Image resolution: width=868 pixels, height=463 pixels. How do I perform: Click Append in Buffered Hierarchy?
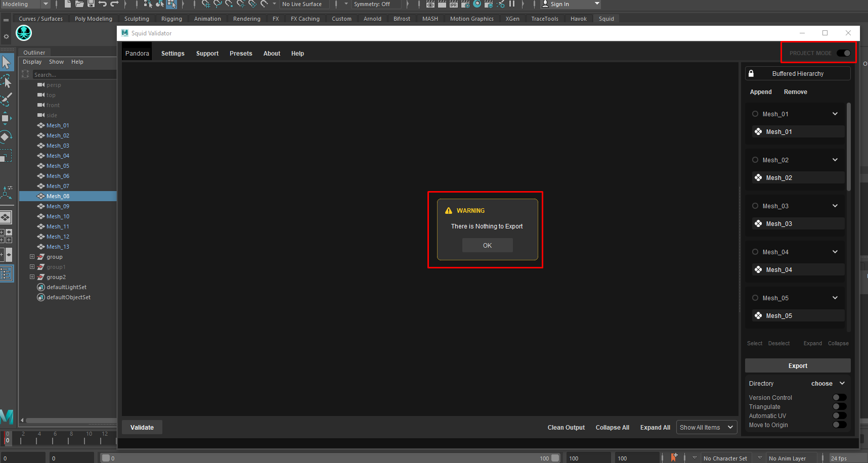click(761, 91)
